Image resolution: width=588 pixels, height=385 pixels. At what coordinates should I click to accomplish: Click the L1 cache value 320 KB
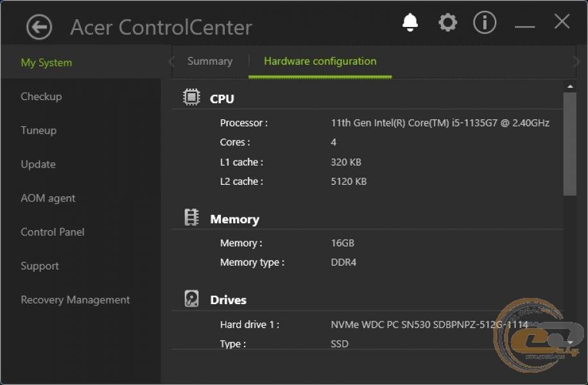pyautogui.click(x=346, y=162)
